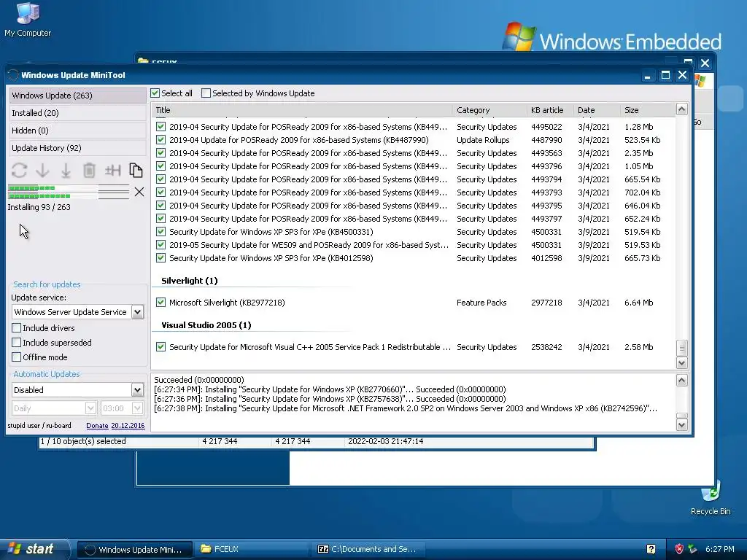The height and width of the screenshot is (560, 747).
Task: Click the upper installation progress bar
Action: tap(69, 188)
